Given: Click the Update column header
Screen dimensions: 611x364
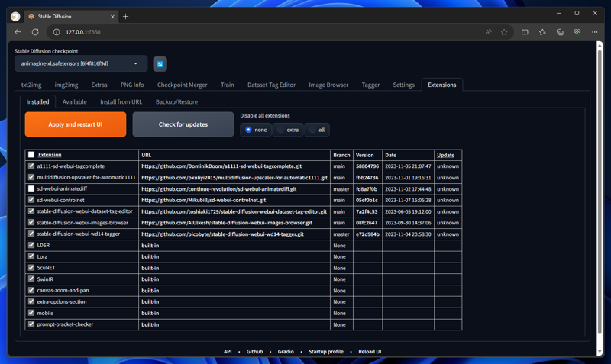Looking at the screenshot, I should [445, 155].
